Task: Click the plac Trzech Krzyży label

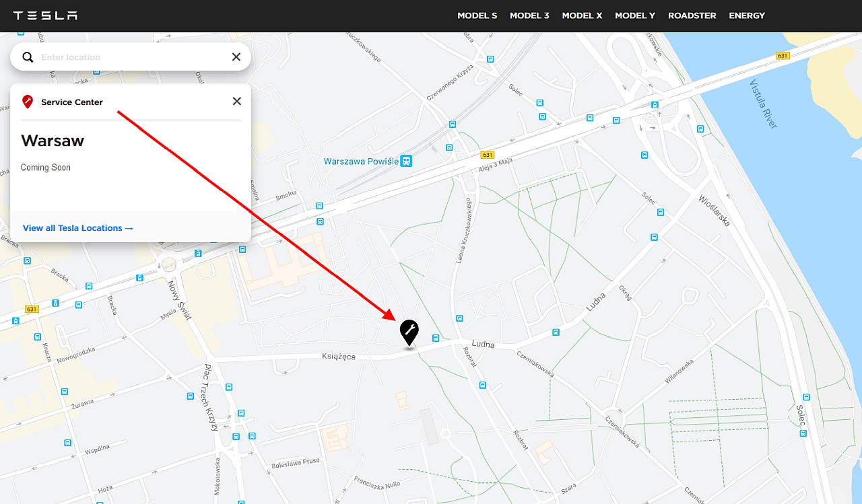Action: pos(211,397)
